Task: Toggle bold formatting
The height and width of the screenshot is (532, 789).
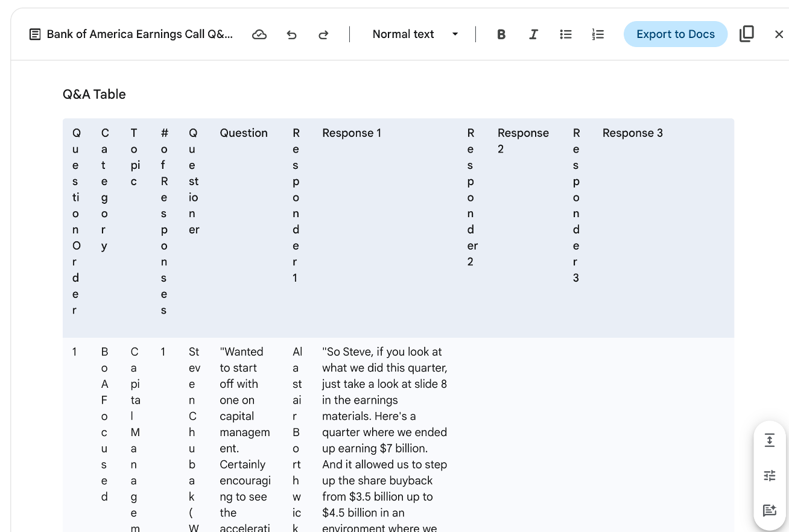Action: pyautogui.click(x=501, y=34)
